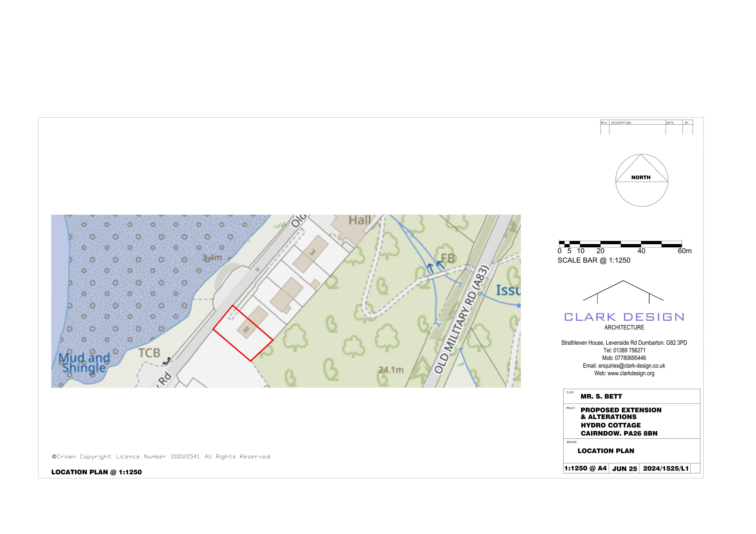Click the NORTH compass symbol
Screen dimensions: 756x534
tap(641, 180)
